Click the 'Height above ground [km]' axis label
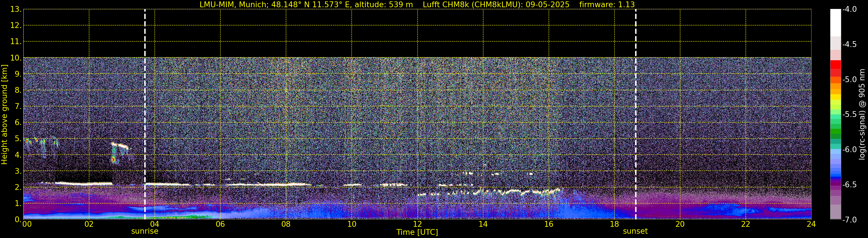Image resolution: width=868 pixels, height=238 pixels. click(x=4, y=115)
